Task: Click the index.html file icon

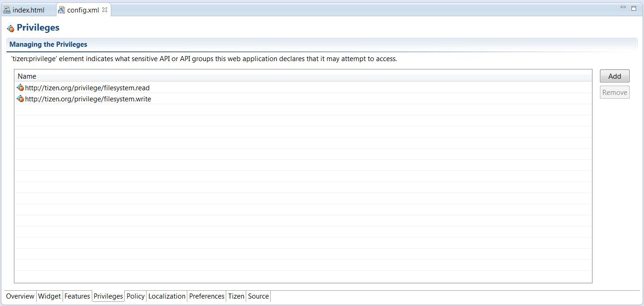Action: point(7,10)
